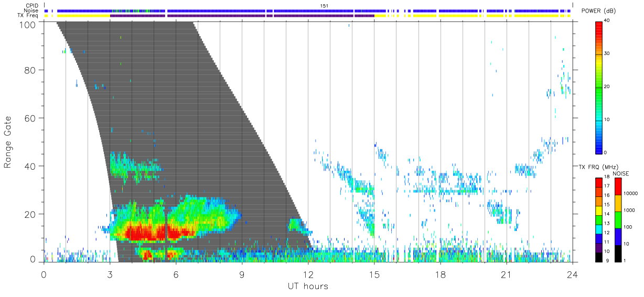Click the 0 label on the POWER colorbar

(x=605, y=152)
